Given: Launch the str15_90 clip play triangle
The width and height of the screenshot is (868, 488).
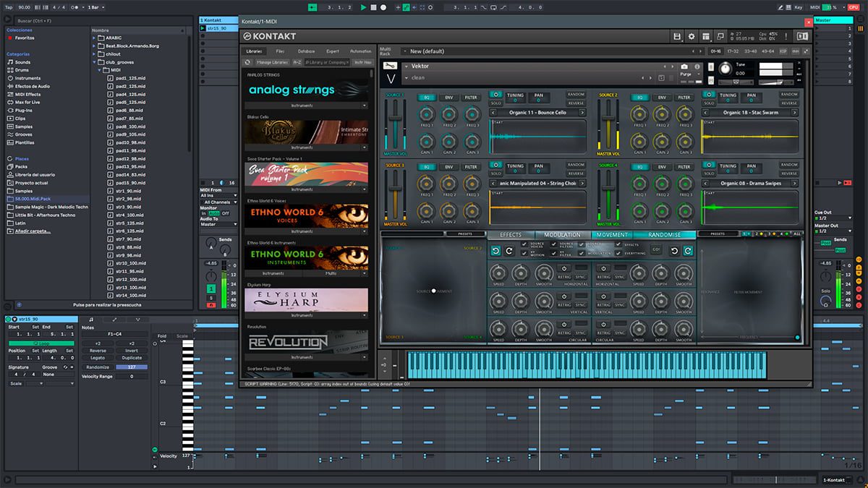Looking at the screenshot, I should click(203, 28).
